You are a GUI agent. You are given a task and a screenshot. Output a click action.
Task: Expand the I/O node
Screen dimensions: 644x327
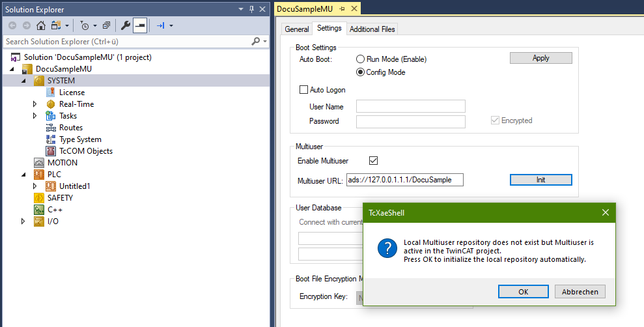[23, 221]
